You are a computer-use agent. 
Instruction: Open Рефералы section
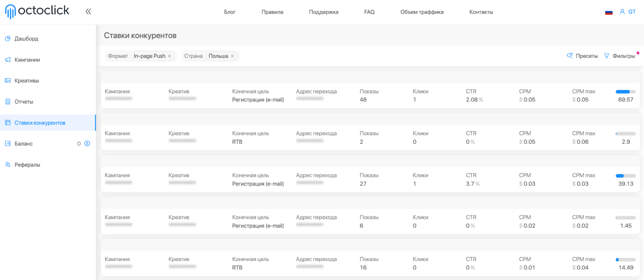(27, 165)
